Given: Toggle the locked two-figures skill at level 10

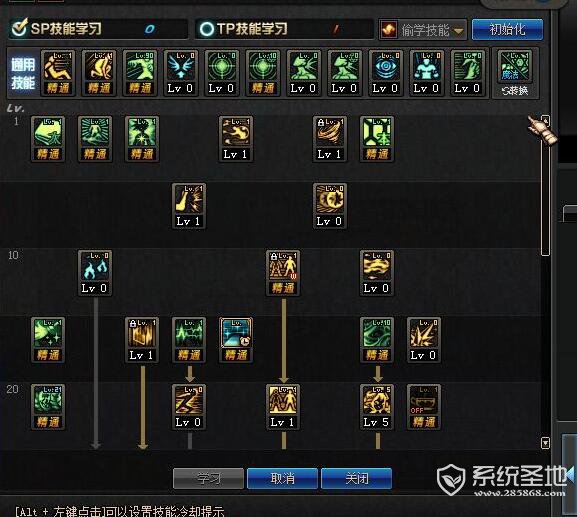Looking at the screenshot, I should [x=283, y=273].
